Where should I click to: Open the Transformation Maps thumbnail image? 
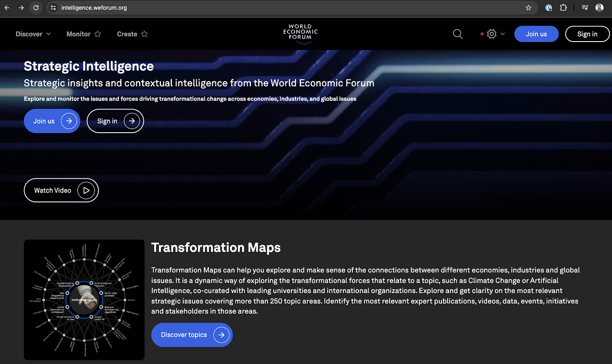coord(84,300)
